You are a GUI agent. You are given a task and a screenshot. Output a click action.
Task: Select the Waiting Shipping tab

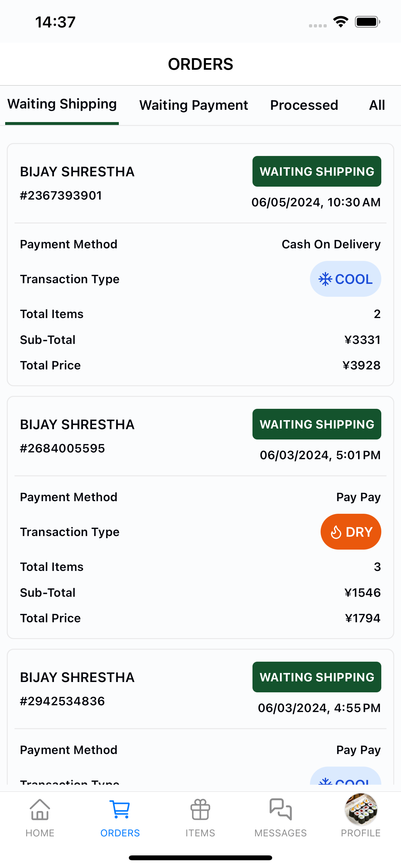click(62, 104)
